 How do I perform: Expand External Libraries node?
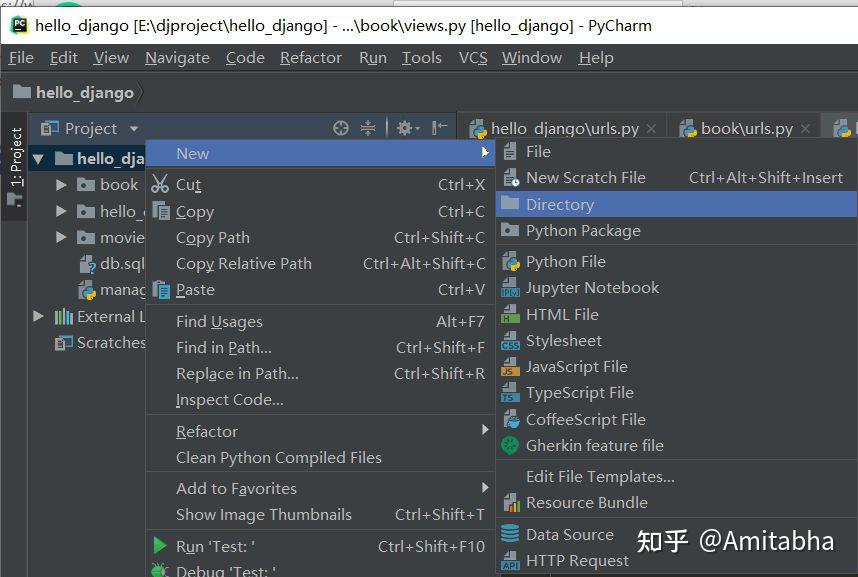38,316
